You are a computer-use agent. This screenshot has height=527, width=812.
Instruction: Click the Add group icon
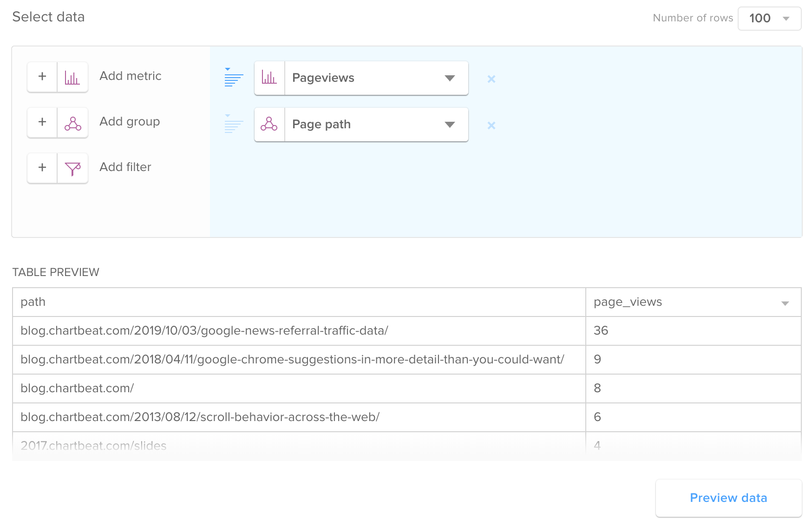pyautogui.click(x=72, y=122)
